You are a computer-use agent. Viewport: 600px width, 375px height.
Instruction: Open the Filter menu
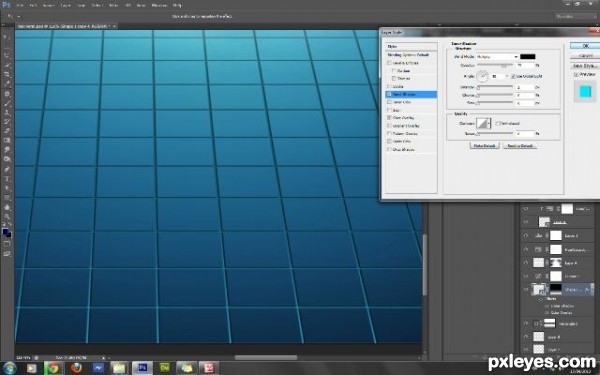tap(114, 5)
